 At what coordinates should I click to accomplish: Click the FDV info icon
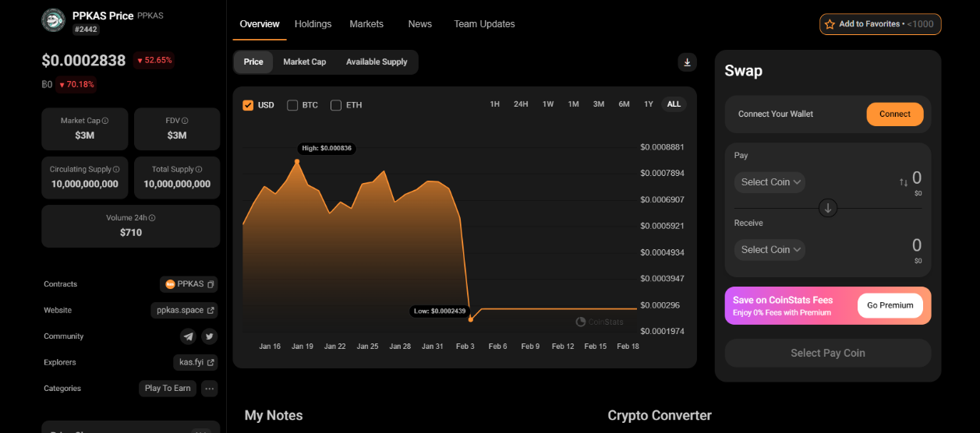185,121
